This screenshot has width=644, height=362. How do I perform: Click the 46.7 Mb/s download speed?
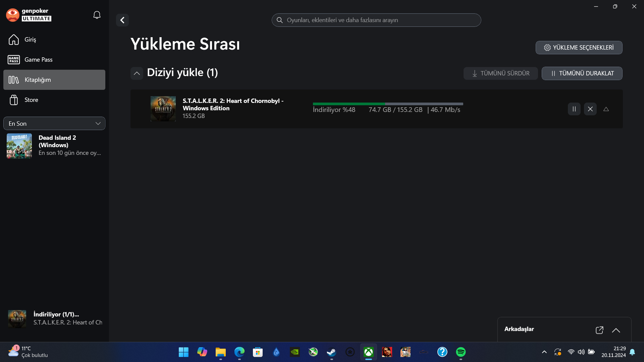point(445,110)
